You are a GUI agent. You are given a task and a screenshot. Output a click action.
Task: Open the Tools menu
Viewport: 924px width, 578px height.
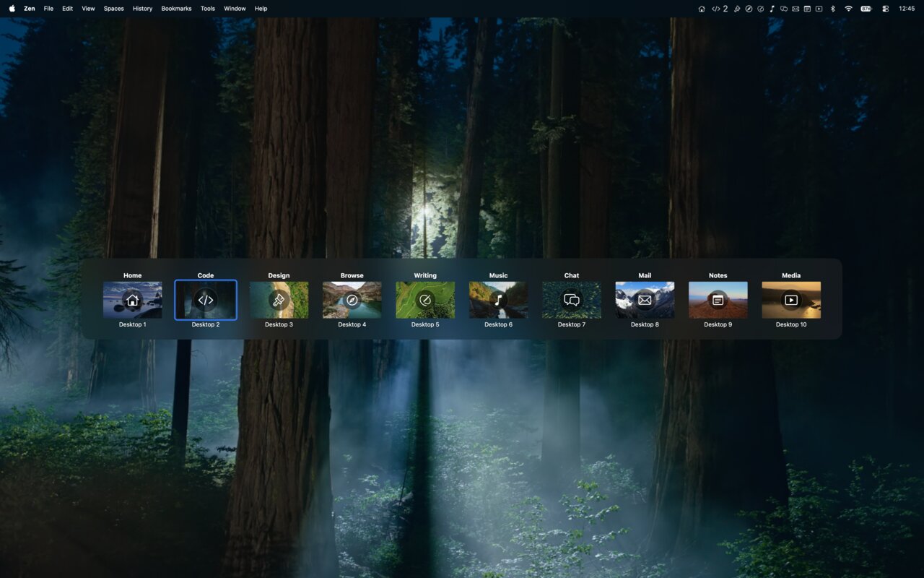click(x=208, y=9)
